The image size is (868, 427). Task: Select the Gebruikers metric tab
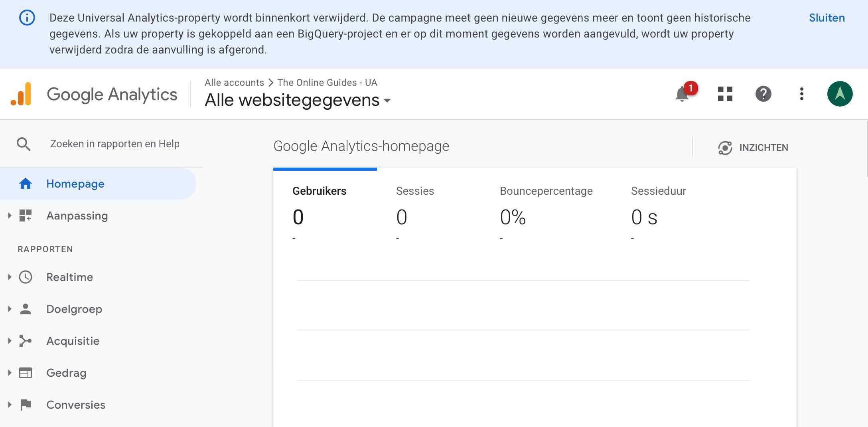click(x=319, y=191)
